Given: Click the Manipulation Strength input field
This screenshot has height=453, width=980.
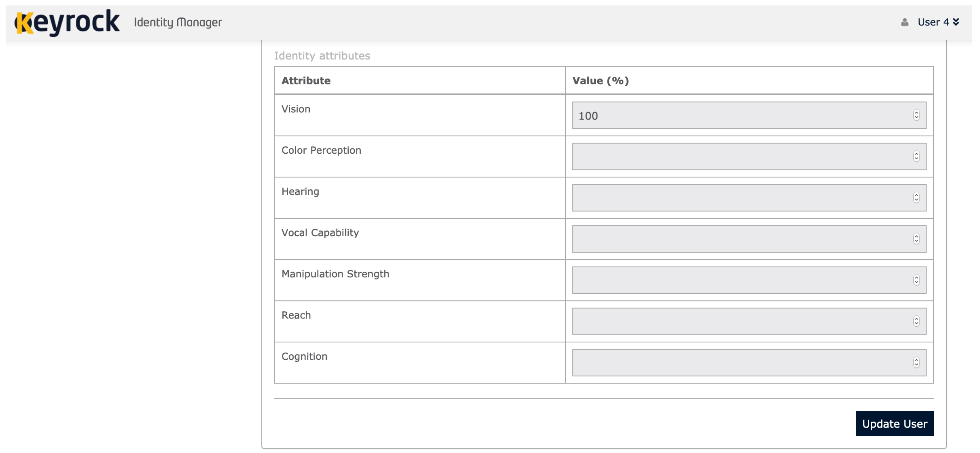Looking at the screenshot, I should click(x=742, y=280).
